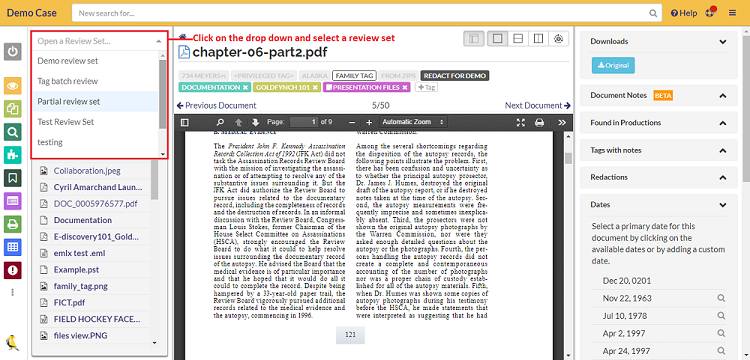The height and width of the screenshot is (360, 750).
Task: Open the dark red exclamation alert icon
Action: coord(13,270)
